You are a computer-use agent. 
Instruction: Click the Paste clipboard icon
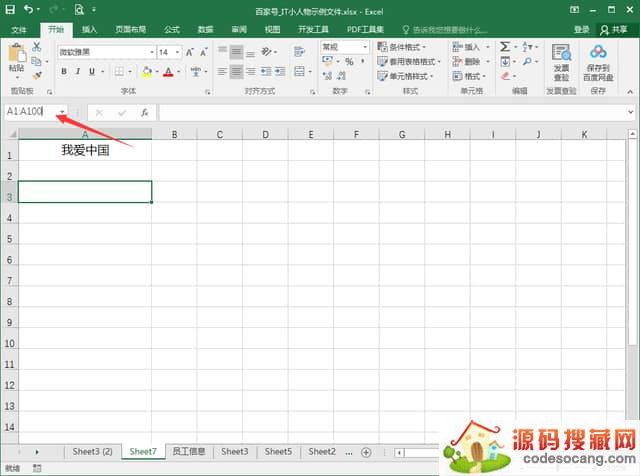click(x=15, y=58)
